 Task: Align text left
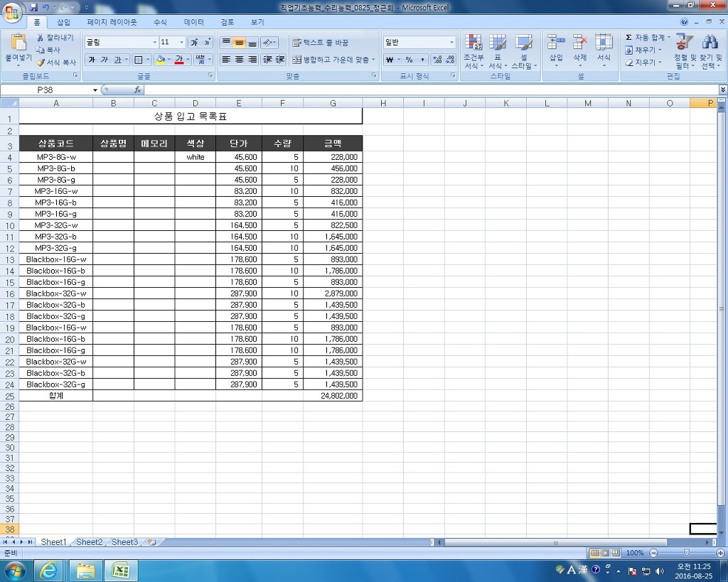point(226,60)
